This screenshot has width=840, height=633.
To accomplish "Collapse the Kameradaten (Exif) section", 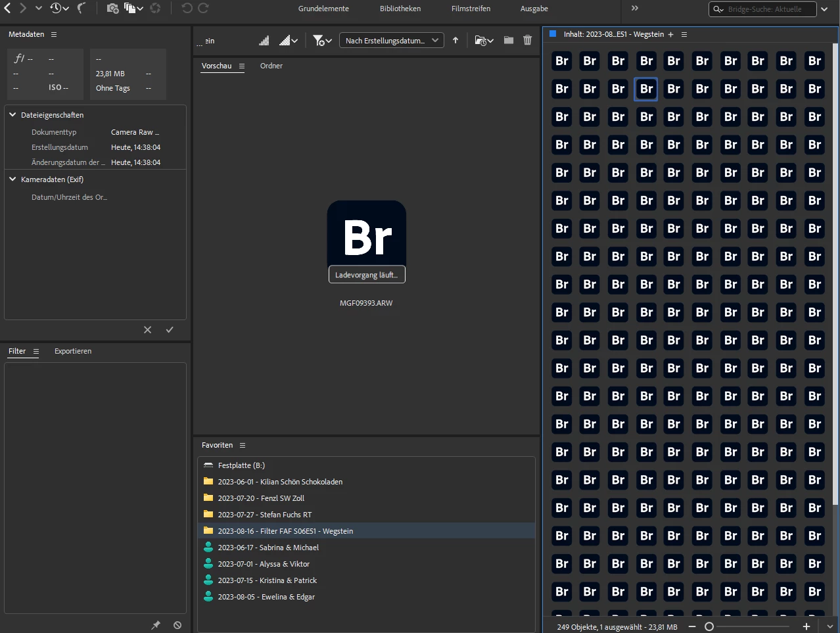I will point(12,179).
